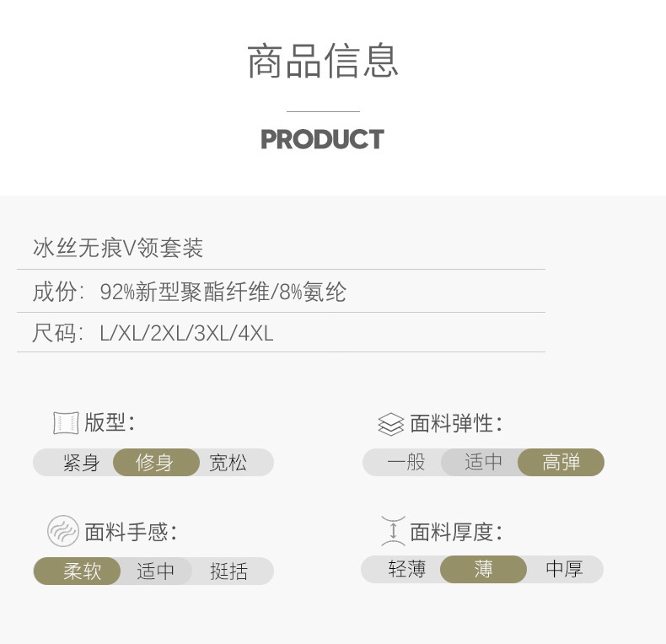Choose 一般 fabric elasticity
Screen dimensions: 666x644
[406, 463]
